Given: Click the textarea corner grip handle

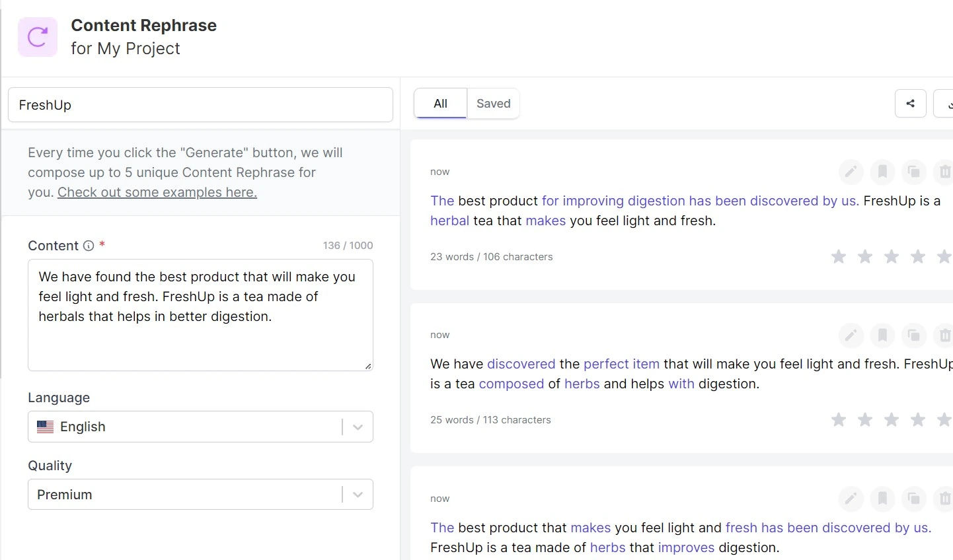Looking at the screenshot, I should (x=368, y=366).
